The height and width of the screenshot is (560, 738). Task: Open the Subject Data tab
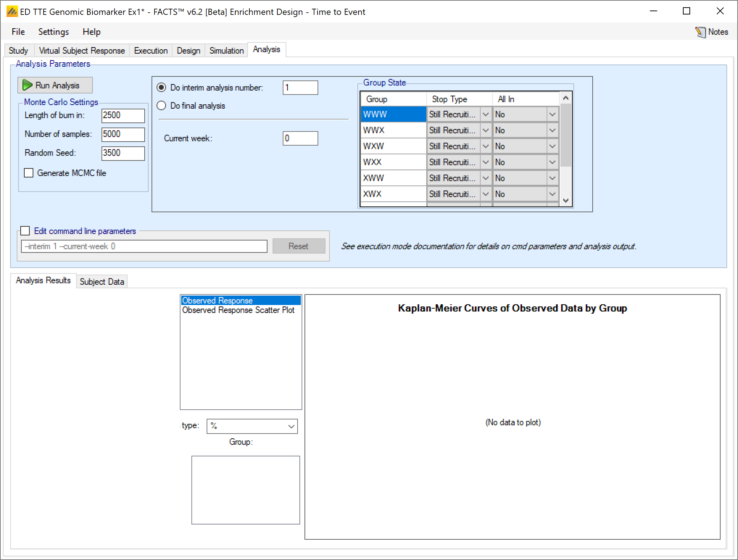[101, 281]
